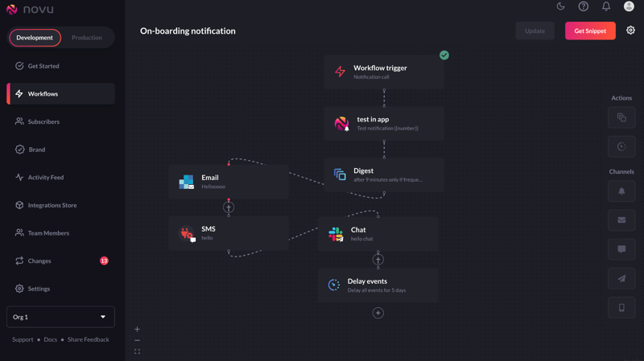
Task: Zoom out on workflow canvas
Action: (x=137, y=340)
